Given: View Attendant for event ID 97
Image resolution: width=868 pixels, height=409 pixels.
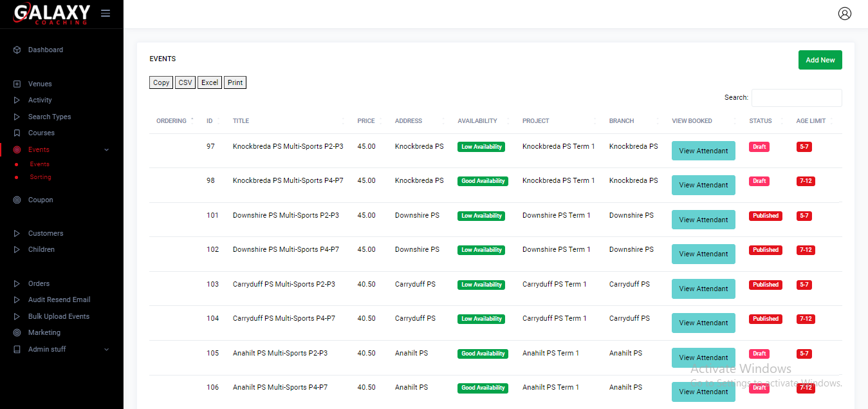Looking at the screenshot, I should coord(703,151).
